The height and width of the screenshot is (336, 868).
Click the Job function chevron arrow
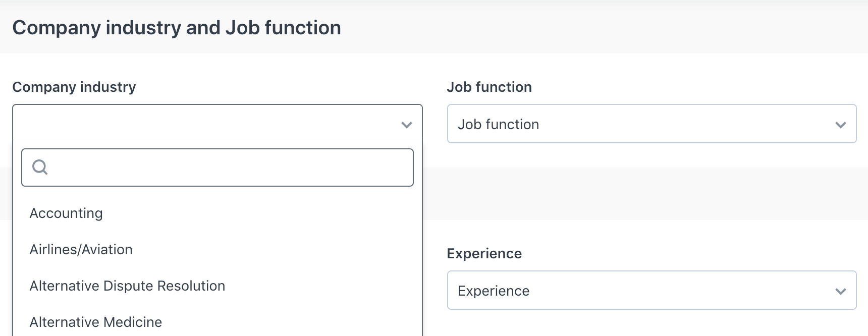point(840,125)
